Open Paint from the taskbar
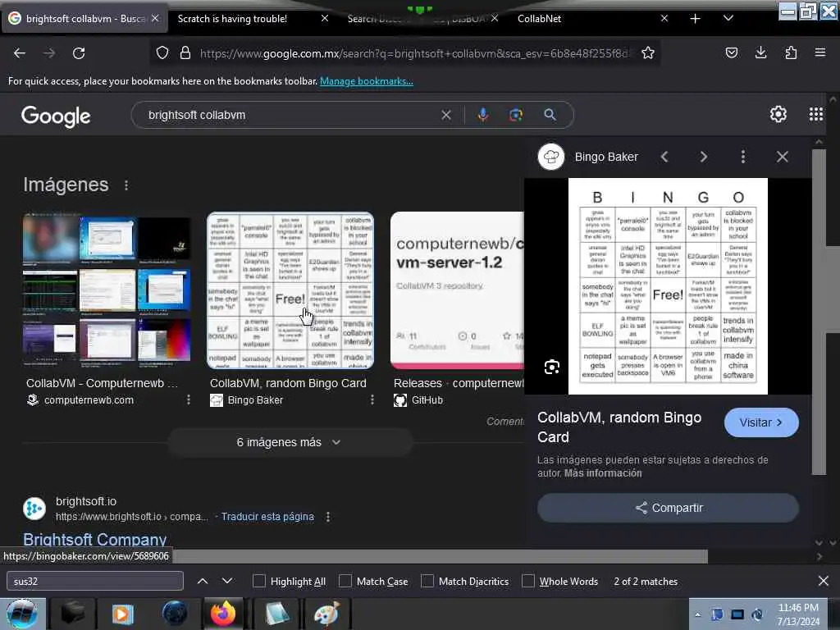 tap(326, 614)
